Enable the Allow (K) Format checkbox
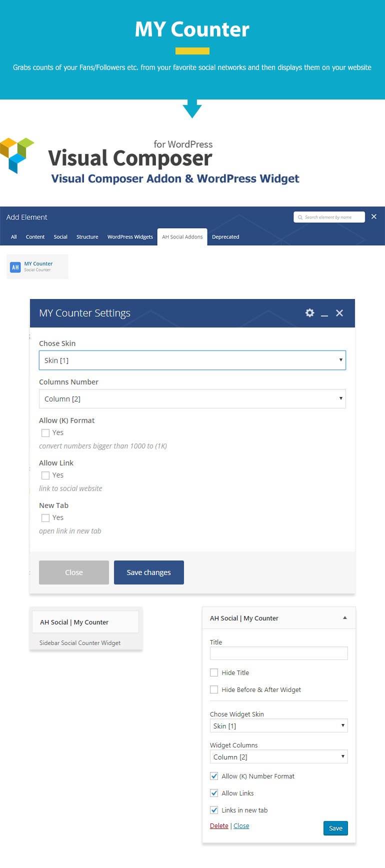Image resolution: width=385 pixels, height=868 pixels. 45,433
